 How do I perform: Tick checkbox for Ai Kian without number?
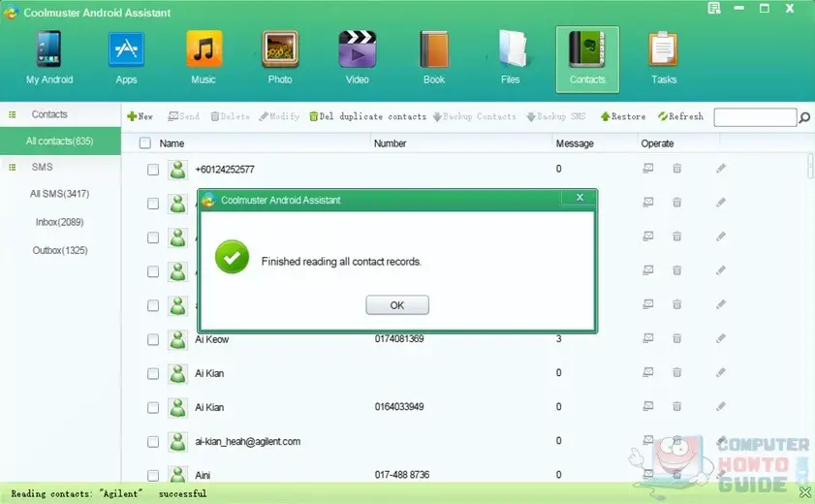pos(153,373)
